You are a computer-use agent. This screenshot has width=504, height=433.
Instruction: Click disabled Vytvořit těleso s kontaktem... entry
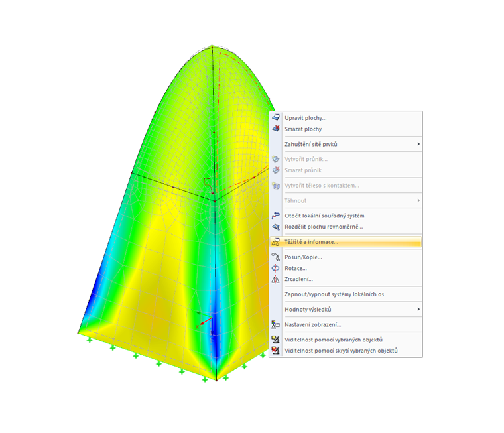coord(346,185)
